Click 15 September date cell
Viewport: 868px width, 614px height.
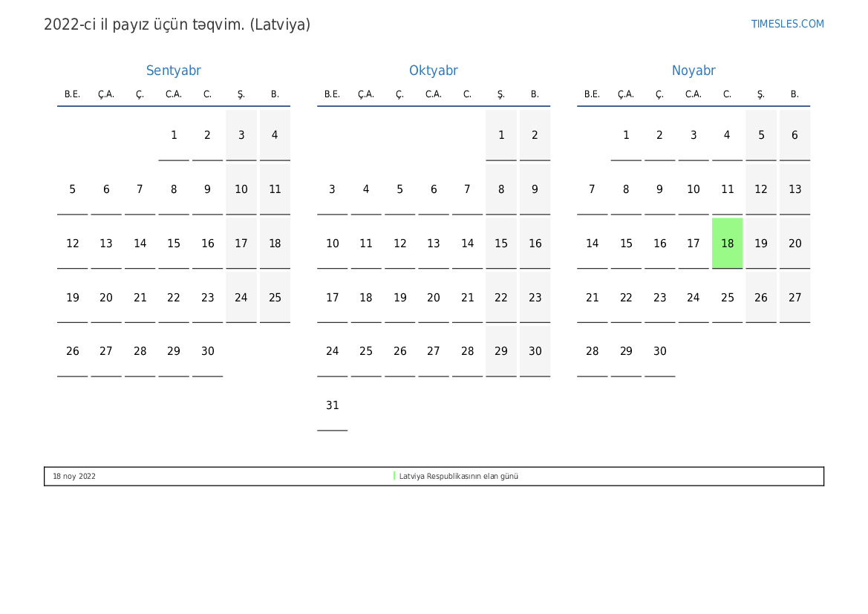tap(174, 244)
